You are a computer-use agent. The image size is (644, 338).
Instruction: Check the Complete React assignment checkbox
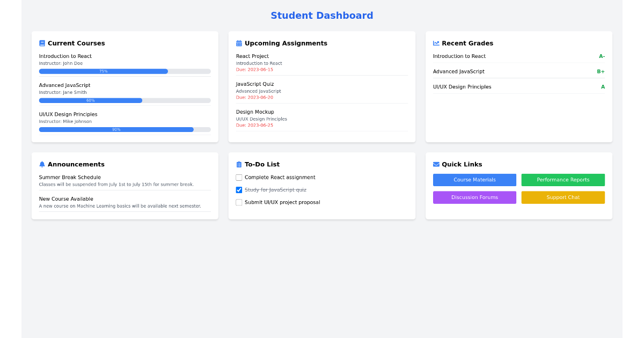pos(239,177)
